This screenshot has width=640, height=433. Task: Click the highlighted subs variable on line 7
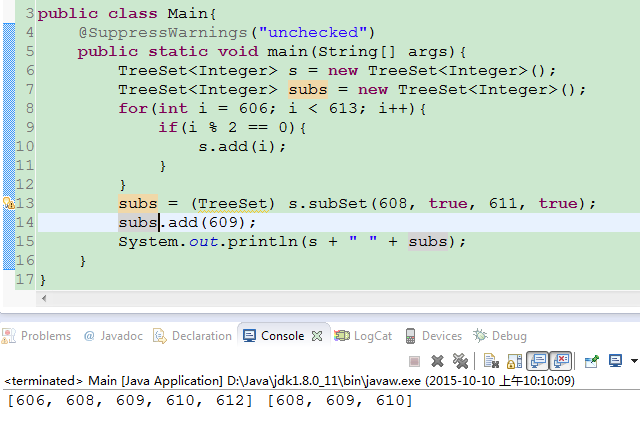tap(308, 89)
